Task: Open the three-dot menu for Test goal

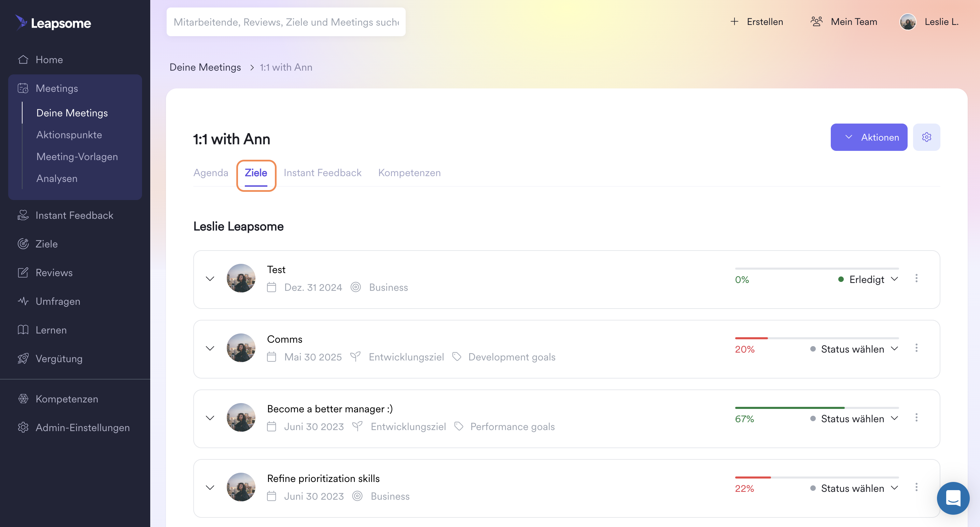Action: point(916,278)
